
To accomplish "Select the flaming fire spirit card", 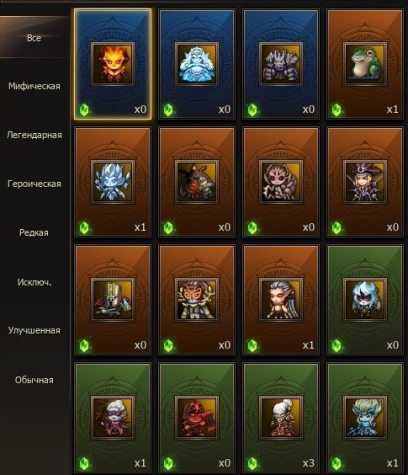I will pyautogui.click(x=113, y=64).
